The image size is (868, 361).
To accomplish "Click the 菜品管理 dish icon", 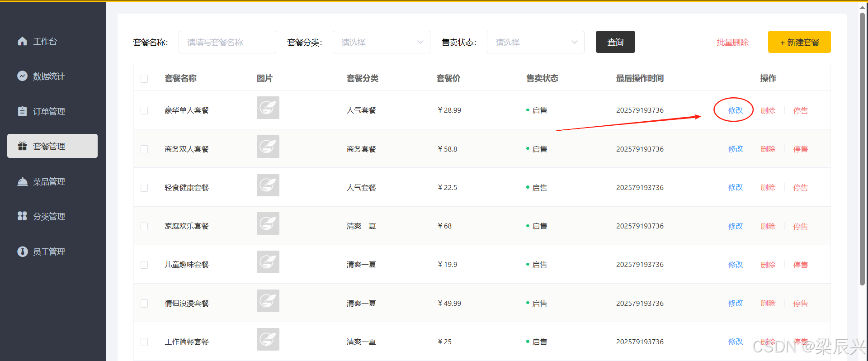I will 22,181.
